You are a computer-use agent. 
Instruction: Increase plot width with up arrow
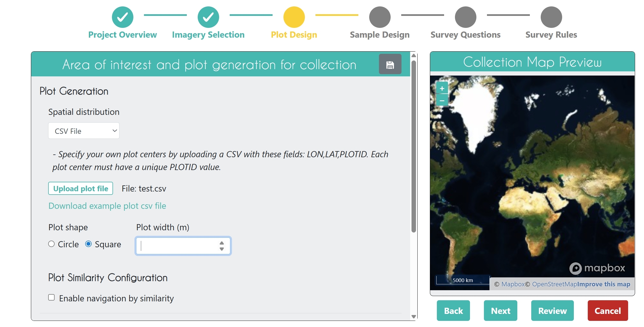click(x=222, y=243)
